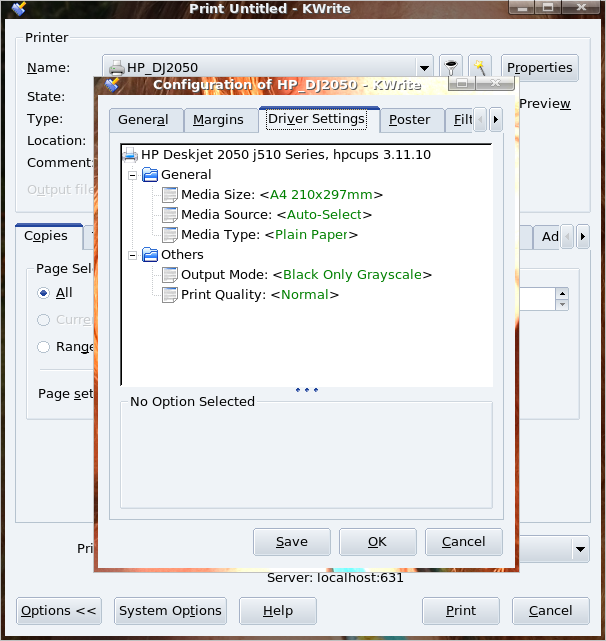
Task: Select the Range radio button in Print dialog
Action: click(x=43, y=347)
